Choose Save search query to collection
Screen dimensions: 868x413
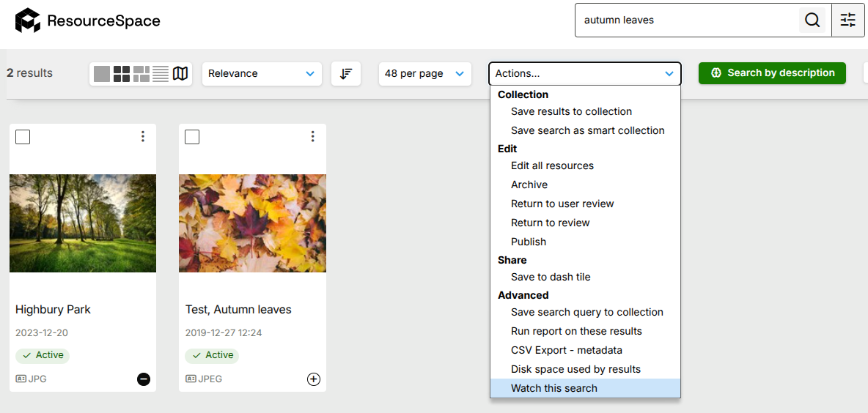(585, 313)
